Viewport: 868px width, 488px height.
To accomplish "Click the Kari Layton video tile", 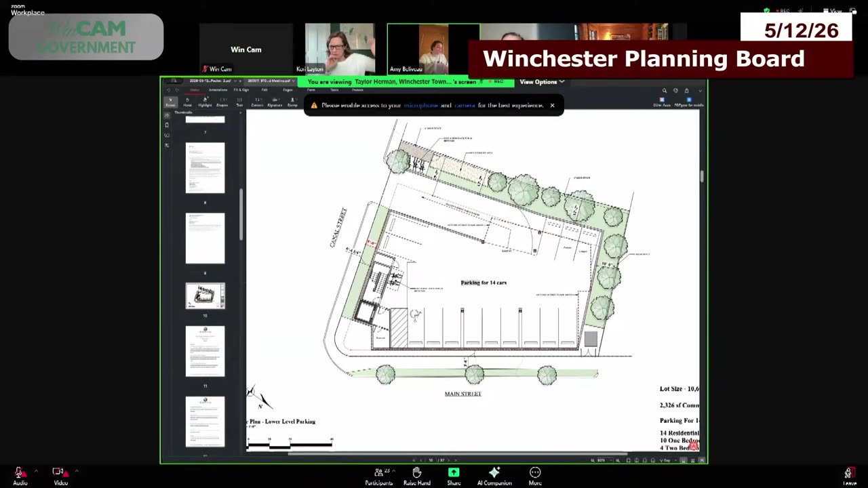I will point(340,49).
